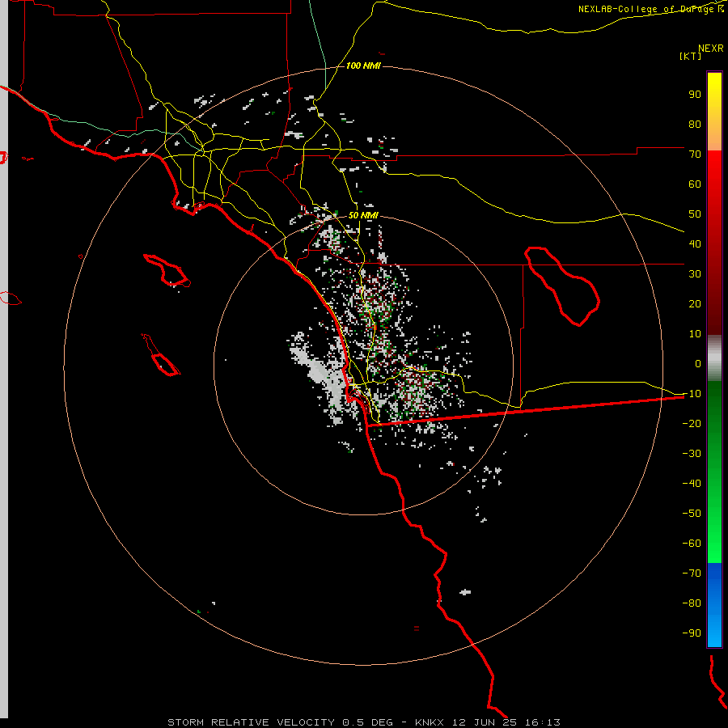The image size is (728, 728).
Task: Select the 20 knot scale label
Action: 695,304
